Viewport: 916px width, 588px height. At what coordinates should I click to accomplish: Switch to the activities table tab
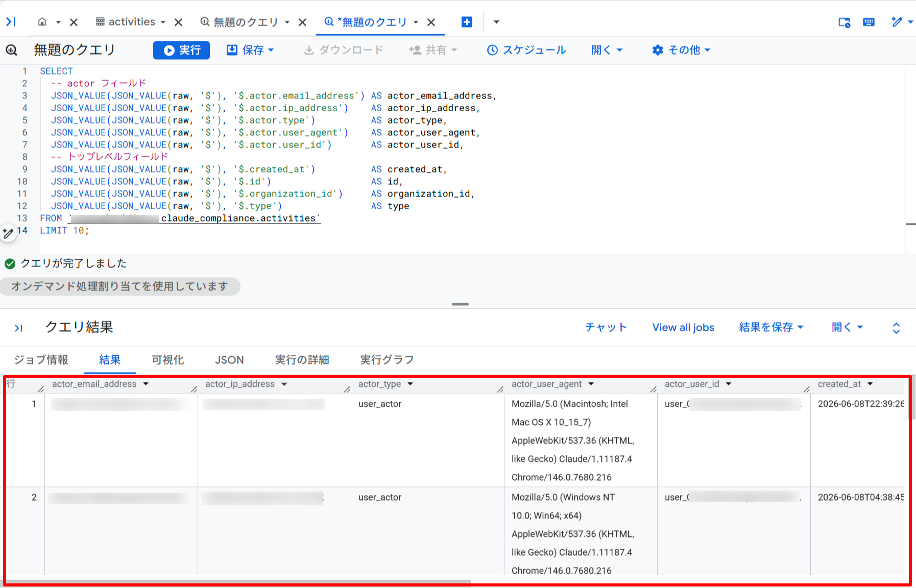[x=126, y=22]
